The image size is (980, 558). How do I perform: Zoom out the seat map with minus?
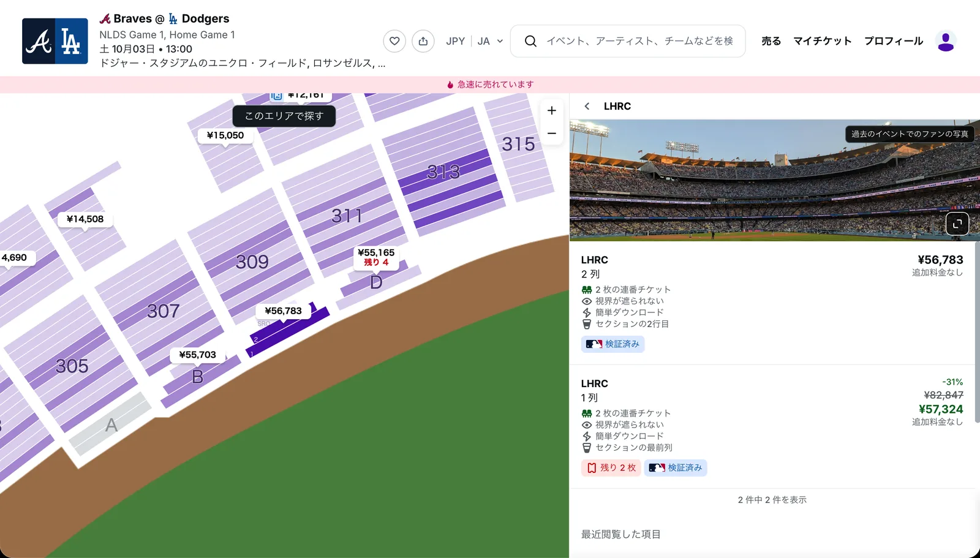click(551, 133)
